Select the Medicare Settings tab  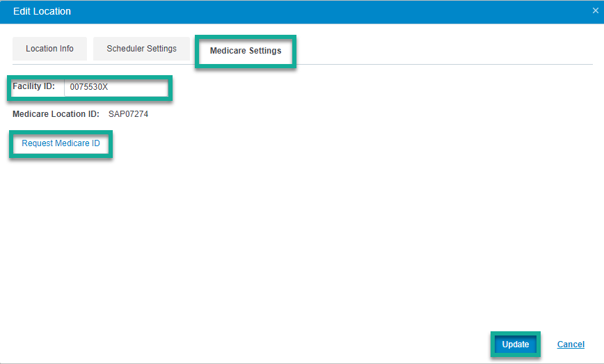pos(246,51)
